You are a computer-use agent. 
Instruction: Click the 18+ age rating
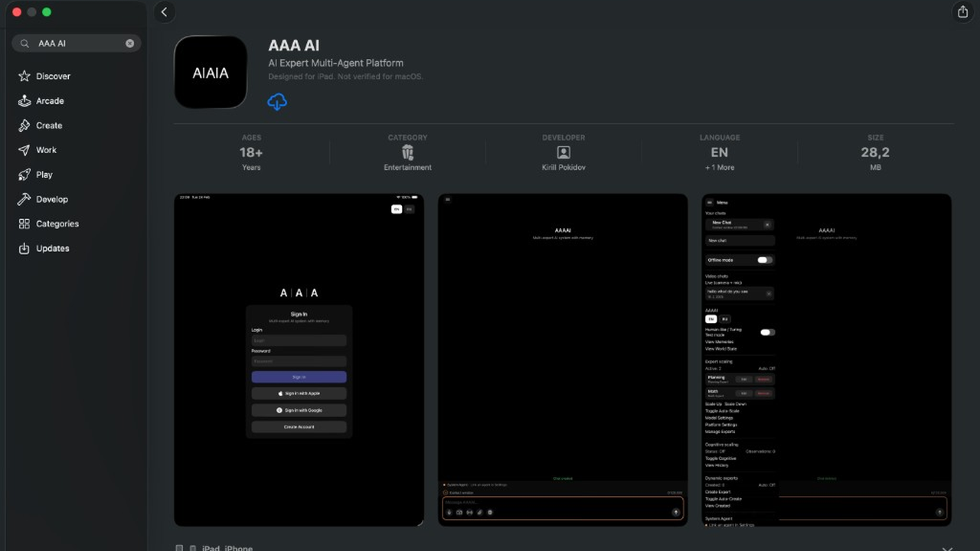click(251, 152)
